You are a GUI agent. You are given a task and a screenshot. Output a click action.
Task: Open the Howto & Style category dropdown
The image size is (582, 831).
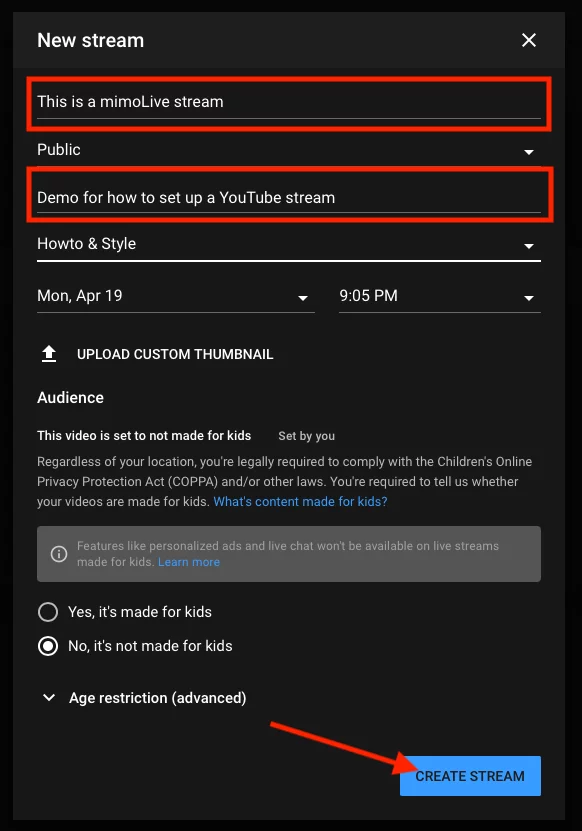(x=289, y=244)
